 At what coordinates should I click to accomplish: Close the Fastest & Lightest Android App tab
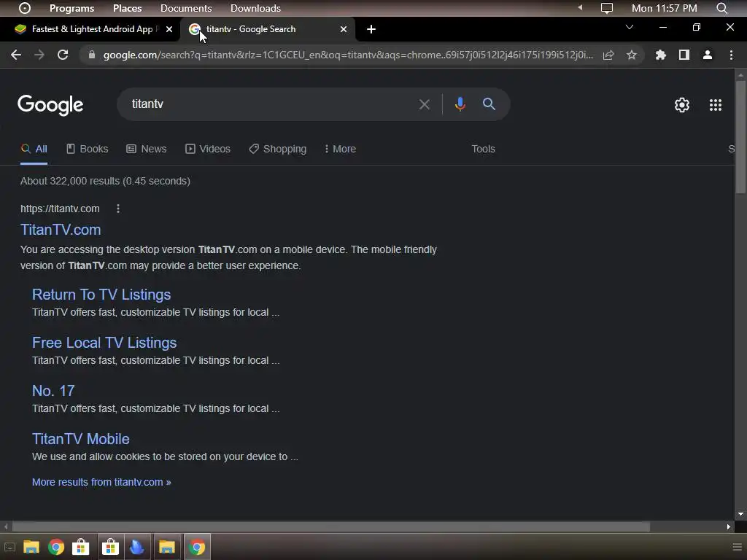tap(169, 29)
